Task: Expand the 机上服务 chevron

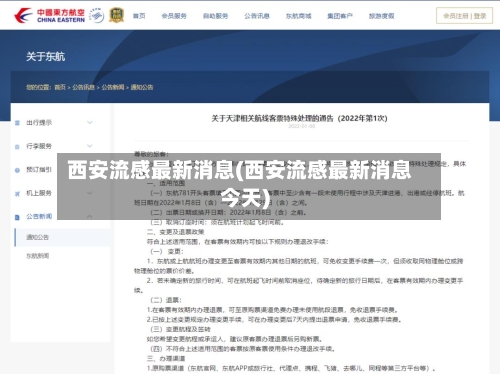Action: [90, 193]
